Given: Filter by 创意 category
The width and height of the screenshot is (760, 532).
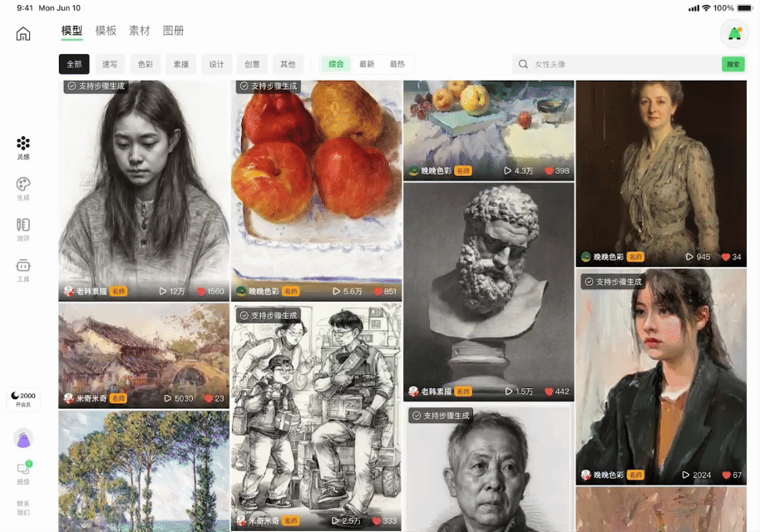Looking at the screenshot, I should pos(252,64).
